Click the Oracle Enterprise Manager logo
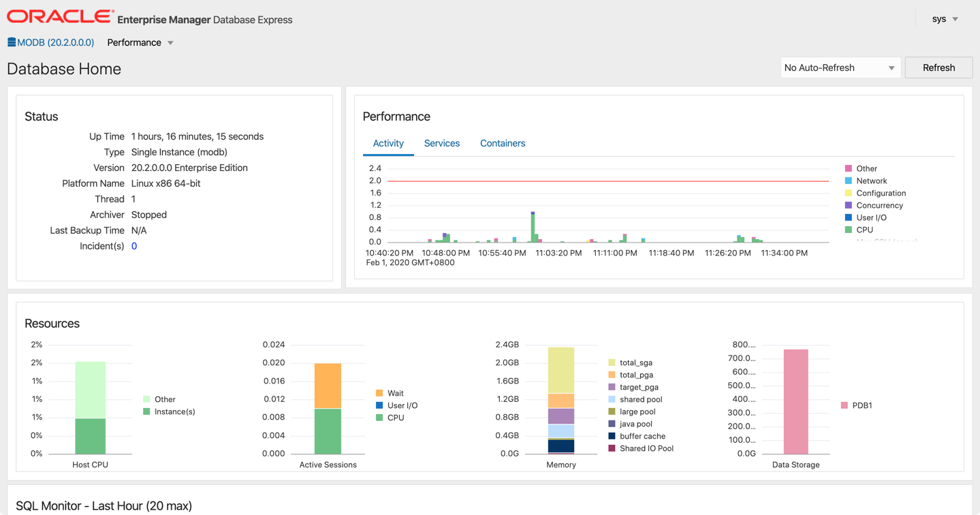The image size is (980, 515). click(59, 15)
